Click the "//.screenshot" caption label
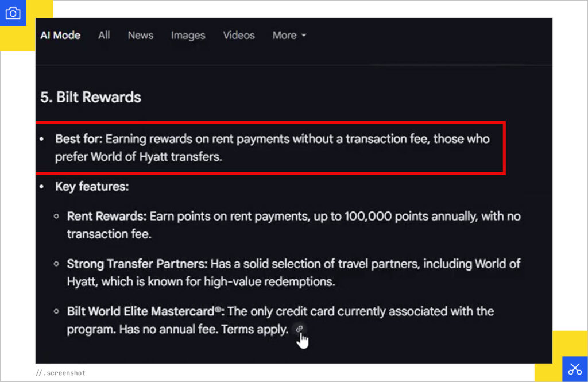Viewport: 588px width, 382px height. click(61, 373)
